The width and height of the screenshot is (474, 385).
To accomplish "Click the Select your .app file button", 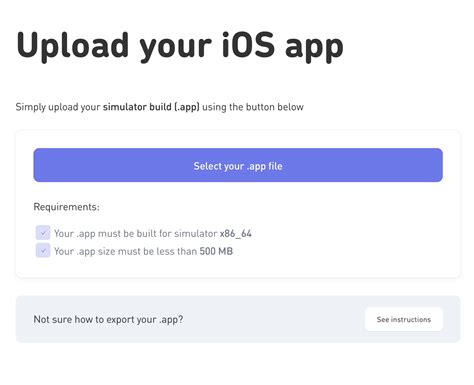I will (x=238, y=165).
